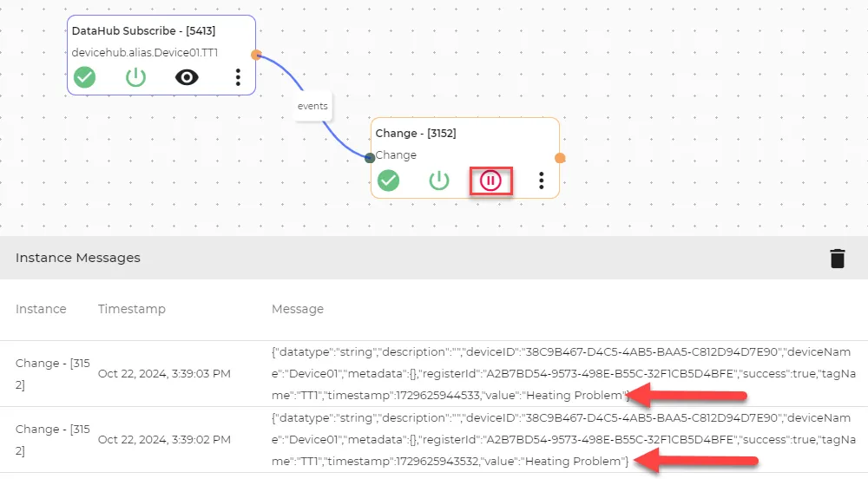Click message with timestamp 1729625943532

563,440
